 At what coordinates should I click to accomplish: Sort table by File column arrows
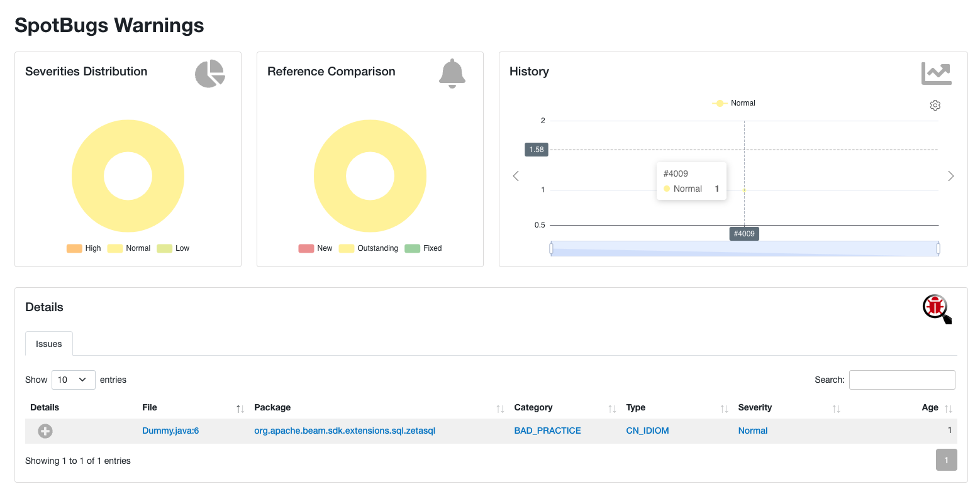(240, 409)
